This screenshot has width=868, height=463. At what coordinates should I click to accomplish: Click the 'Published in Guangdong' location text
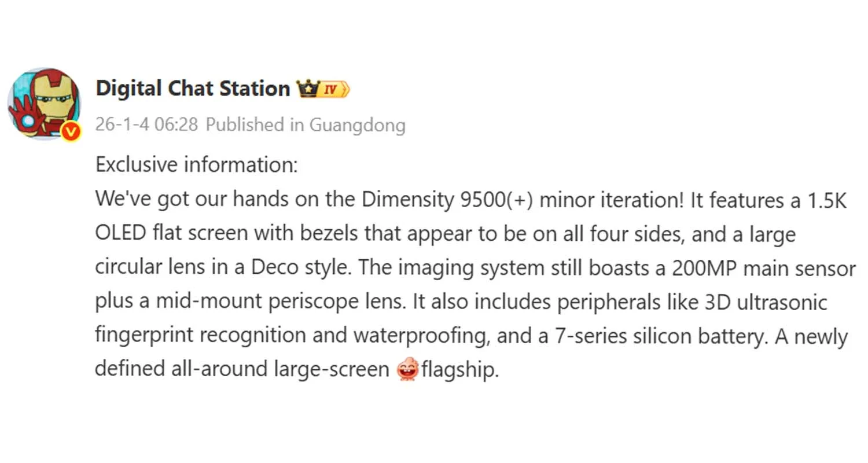point(306,124)
